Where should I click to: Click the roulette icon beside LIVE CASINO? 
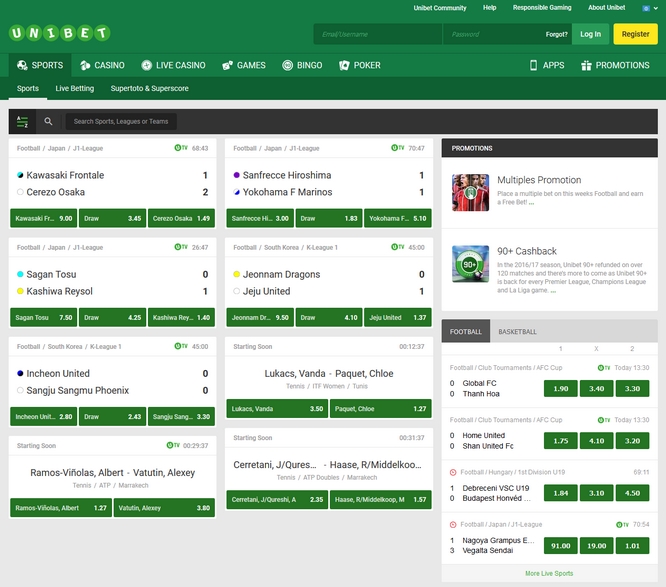click(147, 65)
